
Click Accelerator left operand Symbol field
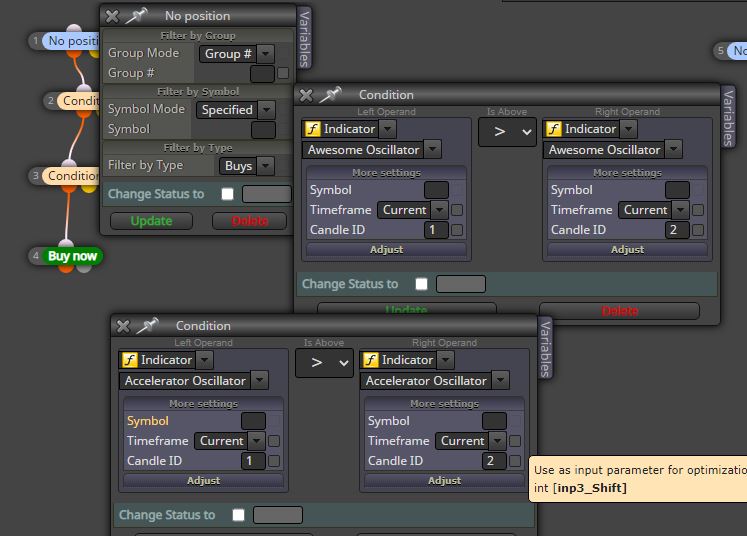[x=253, y=421]
